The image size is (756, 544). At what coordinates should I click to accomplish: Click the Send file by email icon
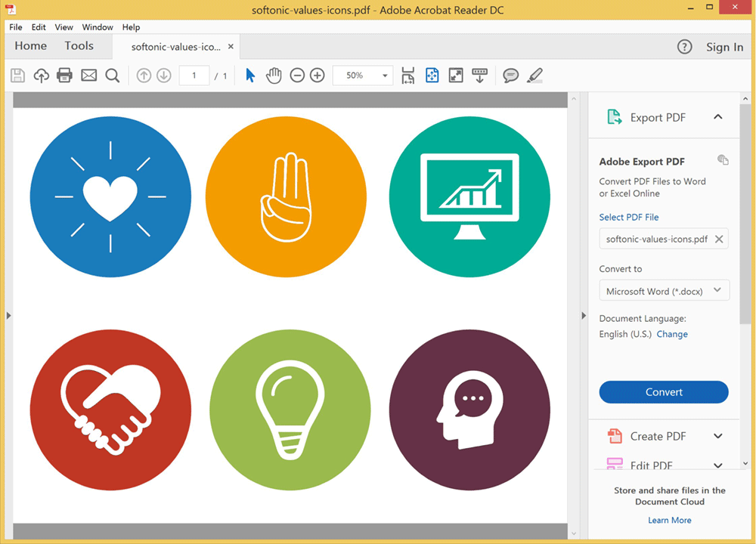click(88, 76)
